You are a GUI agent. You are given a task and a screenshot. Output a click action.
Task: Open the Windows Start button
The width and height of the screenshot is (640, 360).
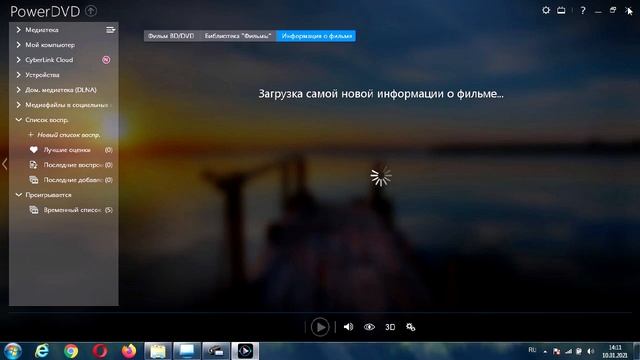[13, 351]
